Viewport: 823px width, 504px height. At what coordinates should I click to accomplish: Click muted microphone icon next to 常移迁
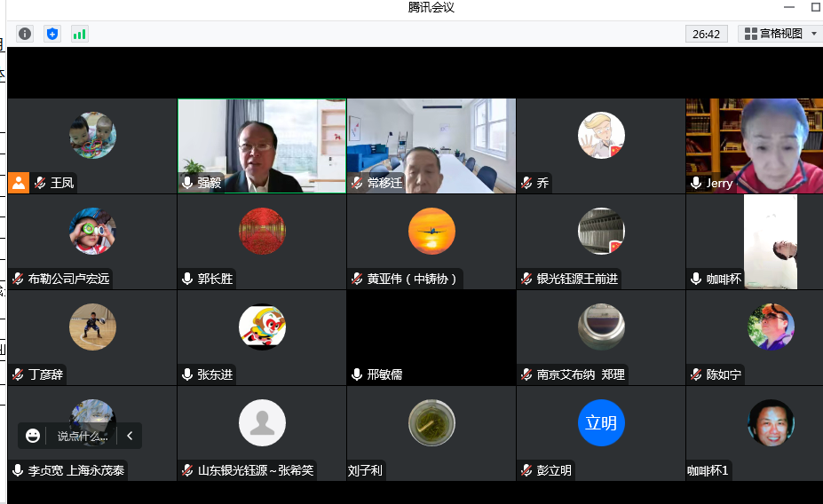click(357, 183)
